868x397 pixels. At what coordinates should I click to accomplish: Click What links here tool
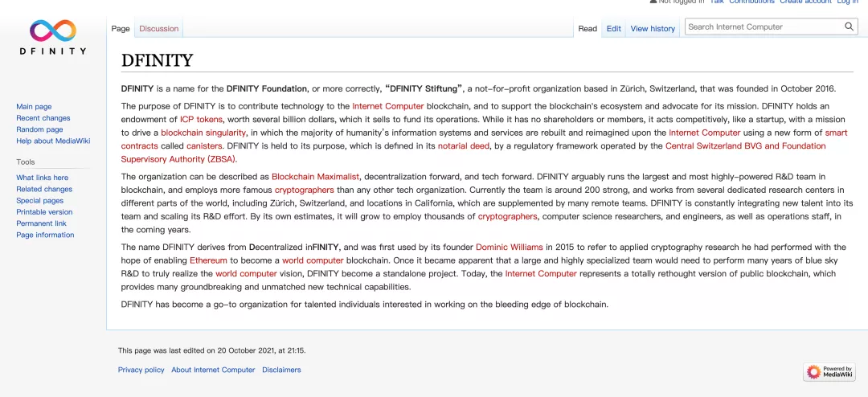(42, 178)
